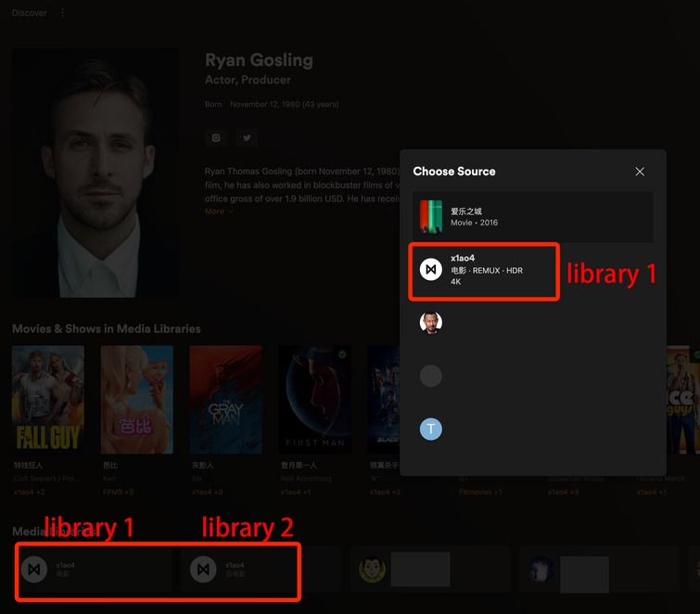This screenshot has height=614, width=700.
Task: Go back to the Discover page
Action: click(29, 13)
